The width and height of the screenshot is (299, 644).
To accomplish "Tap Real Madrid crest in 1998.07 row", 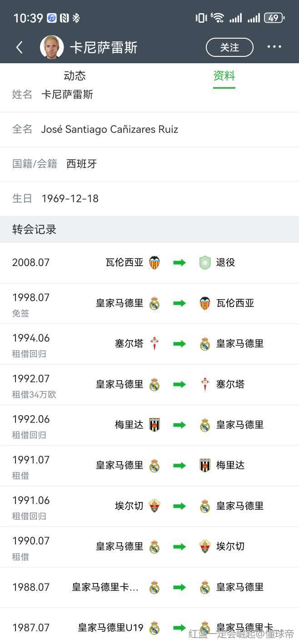I will (154, 303).
